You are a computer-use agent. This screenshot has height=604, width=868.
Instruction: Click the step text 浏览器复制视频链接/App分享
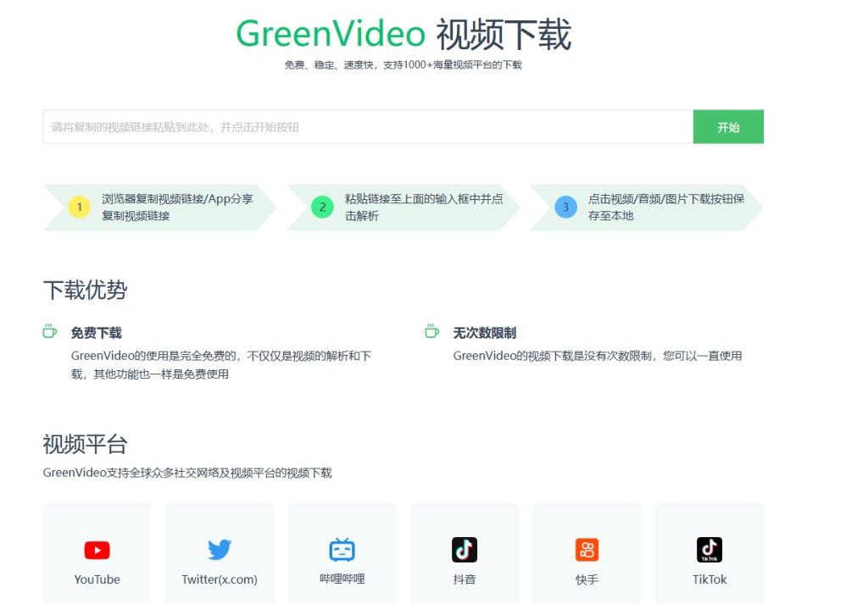[x=177, y=199]
